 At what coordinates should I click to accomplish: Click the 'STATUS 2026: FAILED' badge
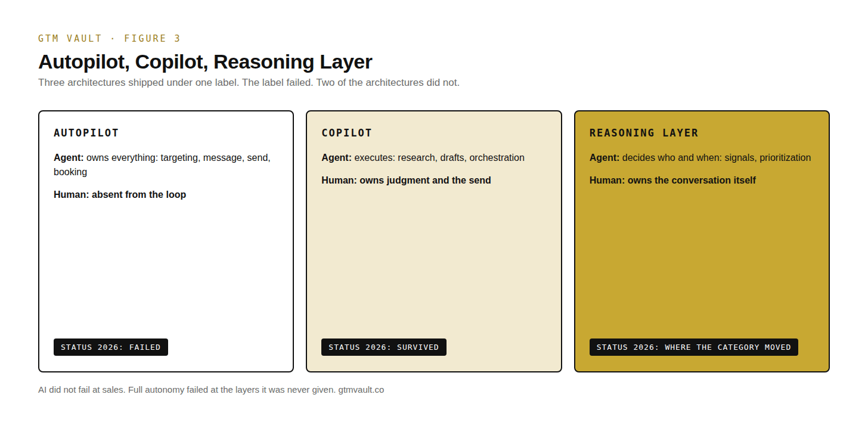pos(111,347)
